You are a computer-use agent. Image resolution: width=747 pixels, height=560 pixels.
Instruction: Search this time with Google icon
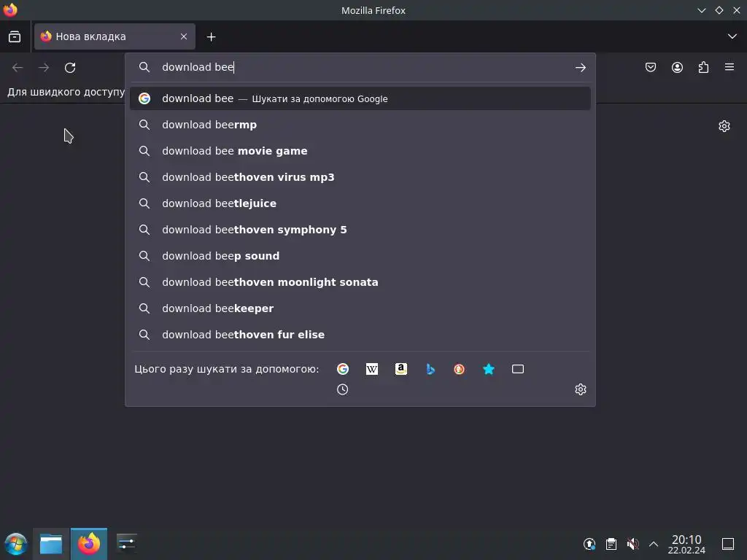(343, 369)
